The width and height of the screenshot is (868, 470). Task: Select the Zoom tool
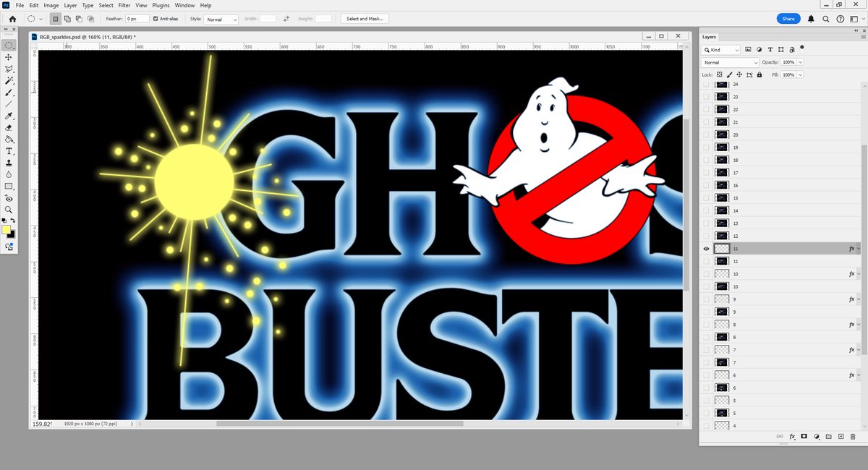tap(9, 210)
